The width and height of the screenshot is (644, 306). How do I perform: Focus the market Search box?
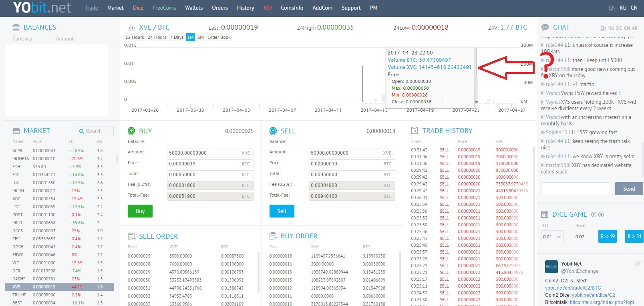pos(95,131)
